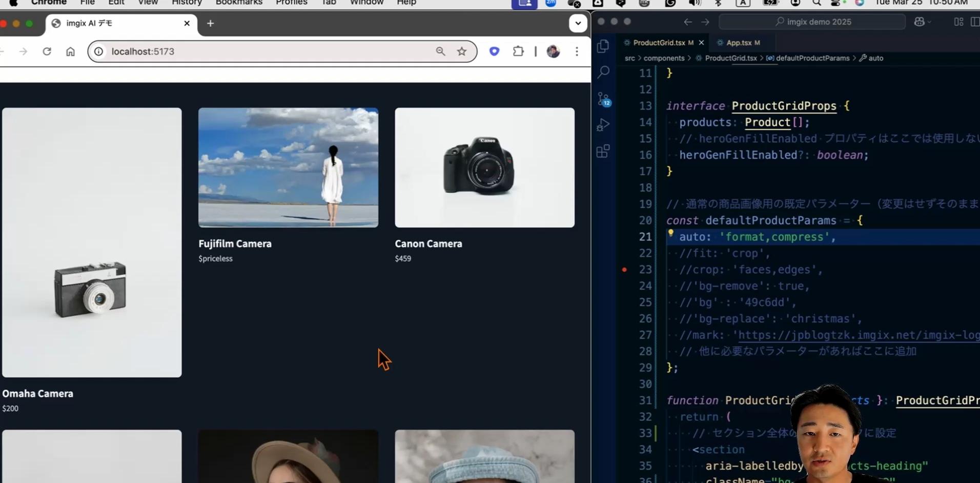The image size is (980, 483).
Task: Expand Chrome tab search dropdown
Action: (578, 23)
